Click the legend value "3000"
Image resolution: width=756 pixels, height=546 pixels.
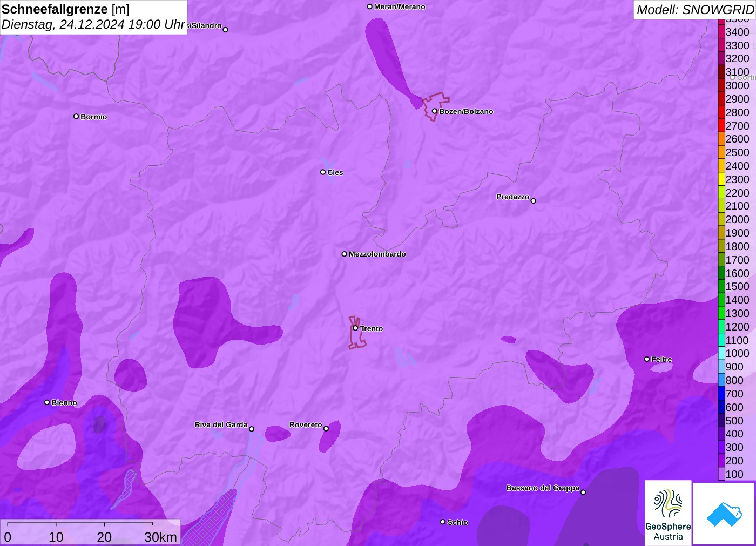pos(738,85)
